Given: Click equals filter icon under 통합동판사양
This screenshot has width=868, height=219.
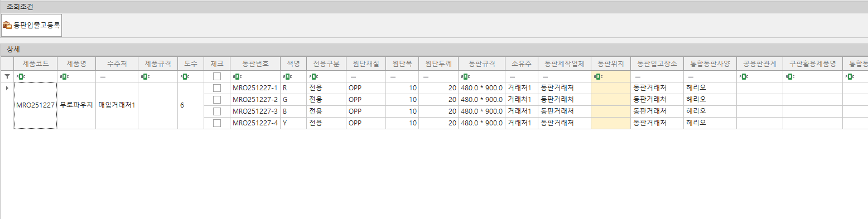Looking at the screenshot, I should (x=691, y=76).
